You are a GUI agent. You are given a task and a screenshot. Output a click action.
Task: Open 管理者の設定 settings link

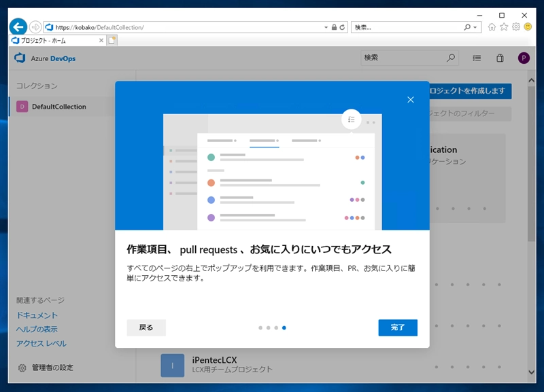point(53,368)
